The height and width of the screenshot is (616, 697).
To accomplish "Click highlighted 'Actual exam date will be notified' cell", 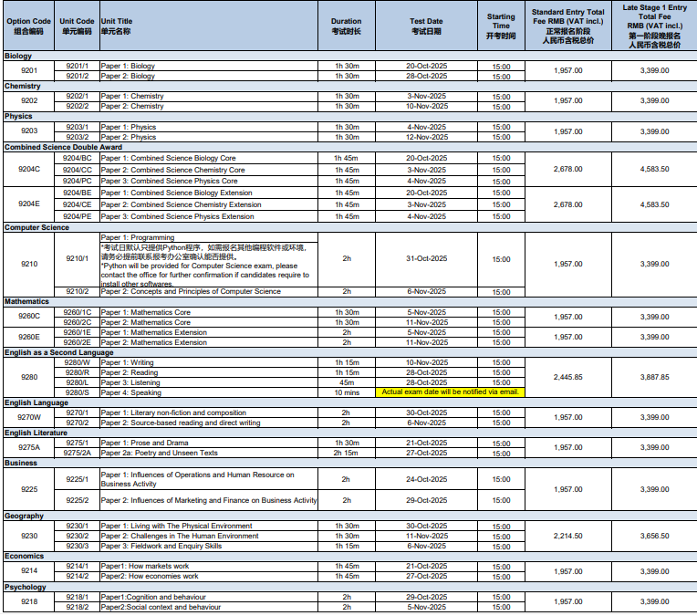I will (x=451, y=392).
